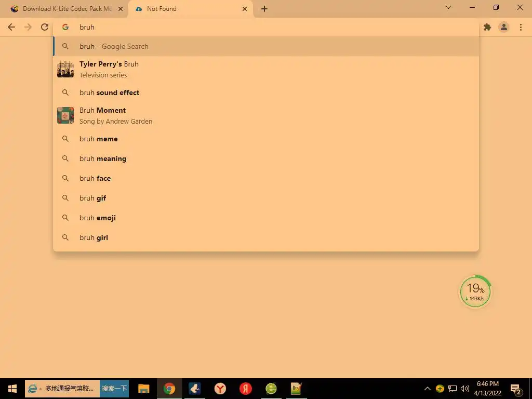Image resolution: width=532 pixels, height=399 pixels.
Task: Select the Not Found tab
Action: (191, 9)
